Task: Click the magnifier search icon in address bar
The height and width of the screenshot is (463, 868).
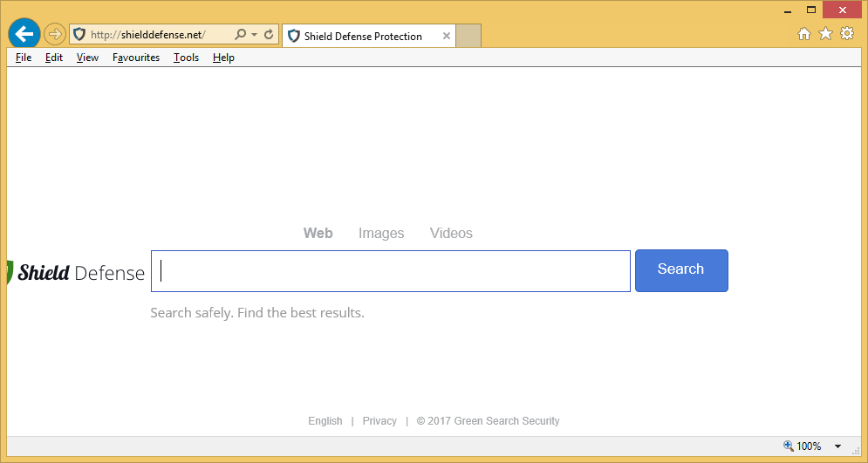Action: coord(240,36)
